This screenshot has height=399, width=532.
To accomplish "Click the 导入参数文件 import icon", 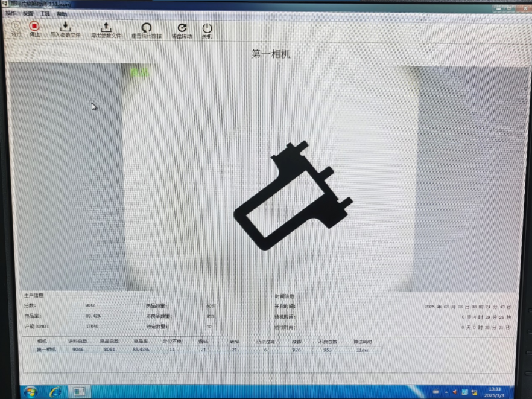I will pyautogui.click(x=65, y=27).
